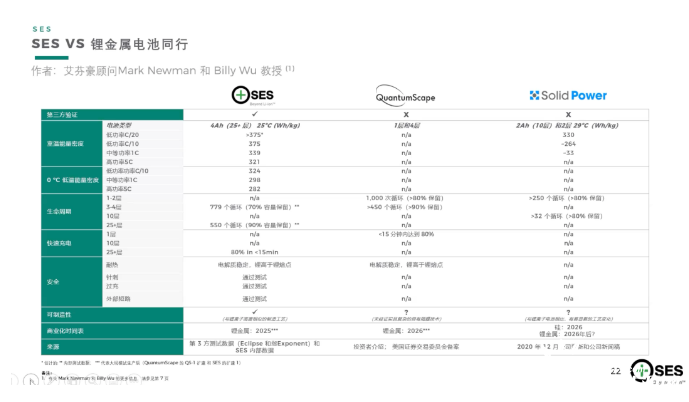Viewport: 689px width, 402px height.
Task: Click the '1层' row label under 快速充电
Action: pos(111,234)
